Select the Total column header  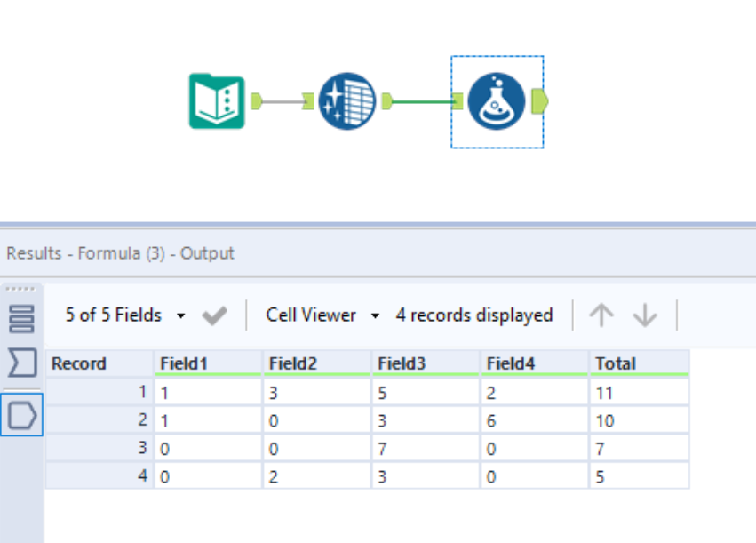(639, 363)
